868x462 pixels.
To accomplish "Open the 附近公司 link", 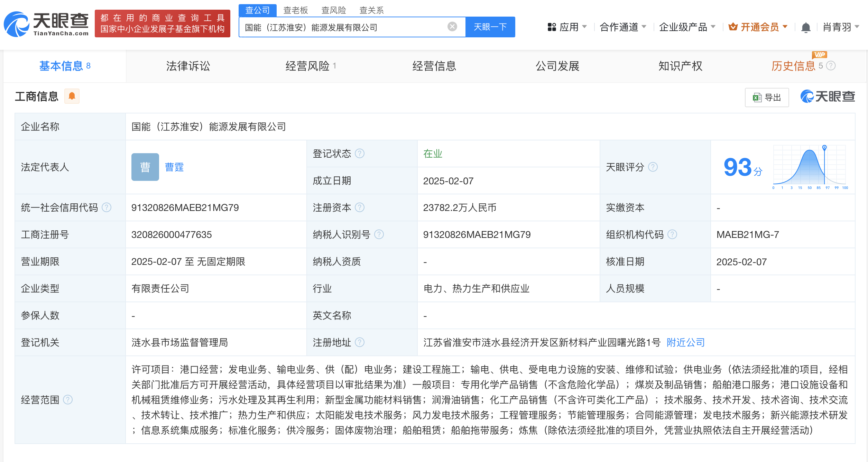I will coord(685,342).
